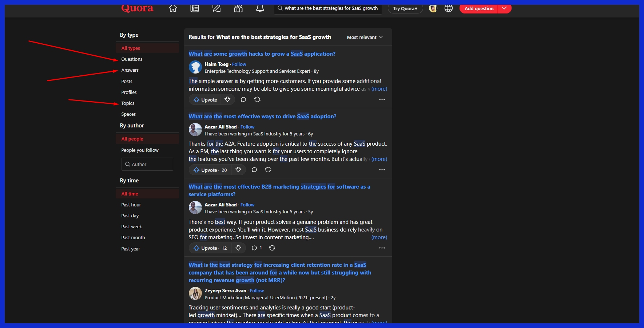Downvote Haim Toeg's answer
644x328 pixels.
pyautogui.click(x=227, y=99)
